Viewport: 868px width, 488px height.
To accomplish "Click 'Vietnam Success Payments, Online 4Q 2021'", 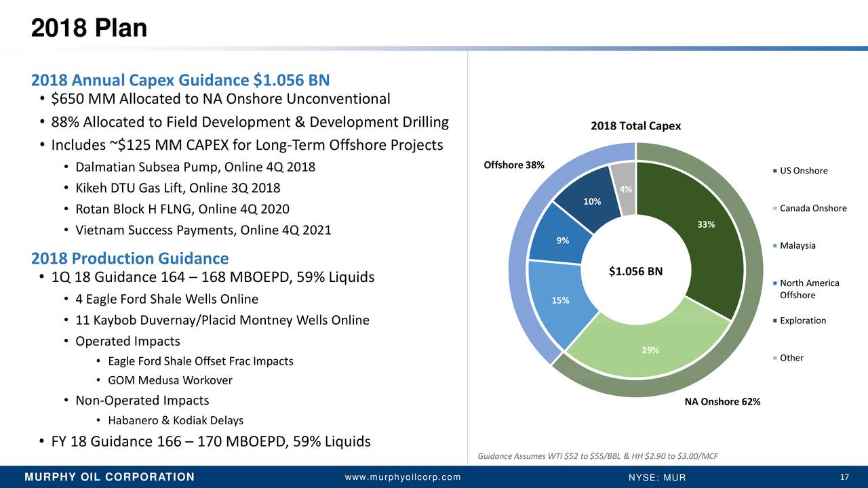I will coord(203,230).
